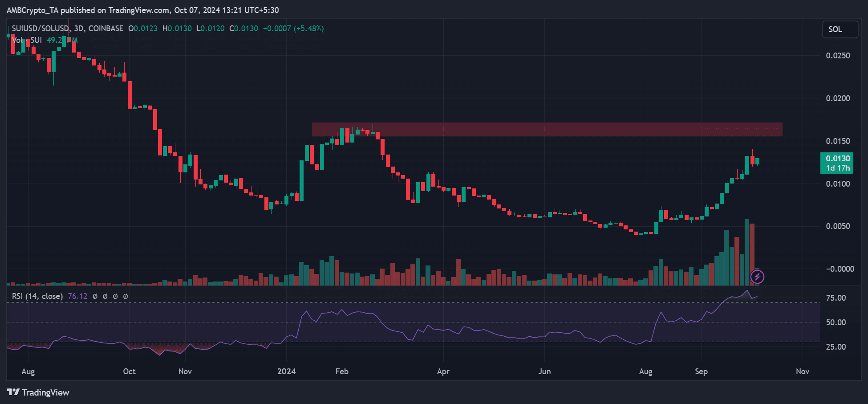Click the change value +0.0007 (+5.48%)
This screenshot has height=404, width=868.
click(293, 29)
